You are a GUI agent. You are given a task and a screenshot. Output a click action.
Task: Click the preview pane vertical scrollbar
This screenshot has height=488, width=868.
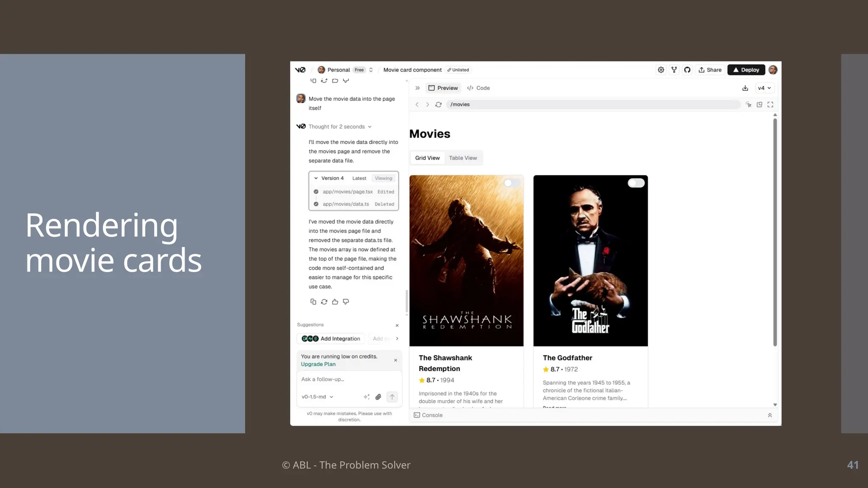click(x=775, y=233)
